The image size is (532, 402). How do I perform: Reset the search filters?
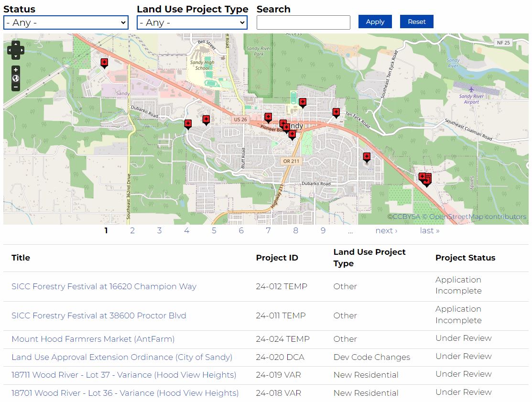(416, 22)
